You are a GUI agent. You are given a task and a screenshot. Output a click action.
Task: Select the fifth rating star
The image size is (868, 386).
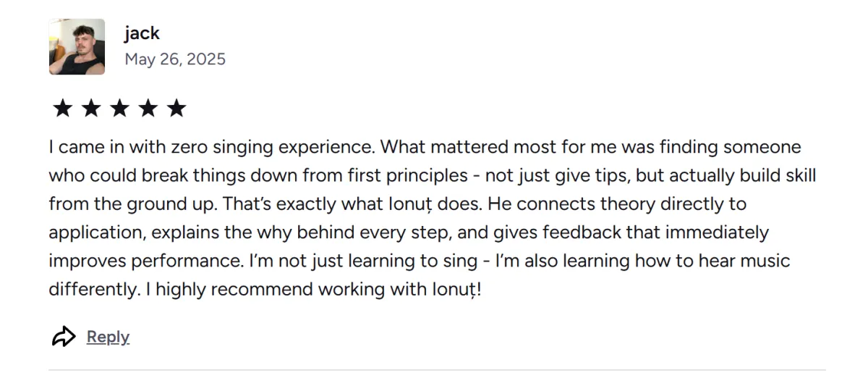[176, 109]
